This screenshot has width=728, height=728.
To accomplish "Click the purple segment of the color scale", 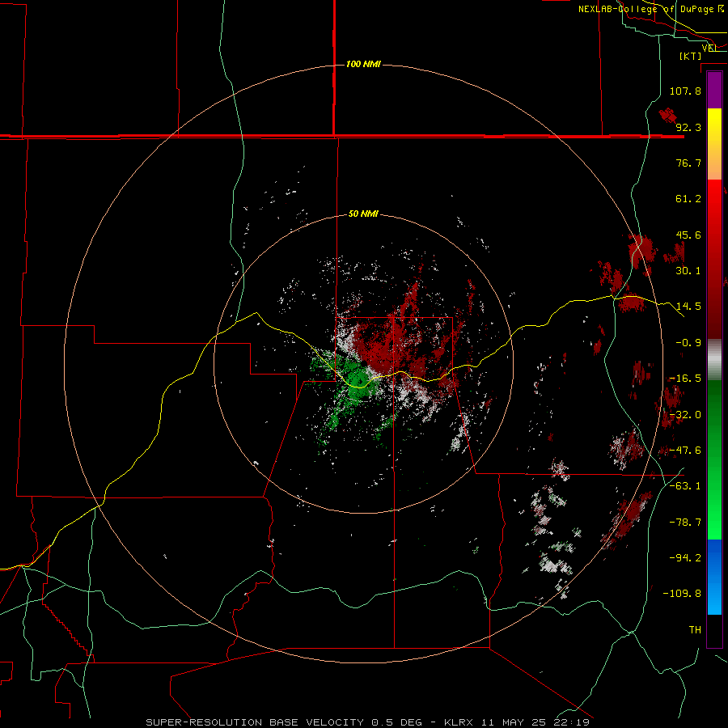I will coord(714,90).
